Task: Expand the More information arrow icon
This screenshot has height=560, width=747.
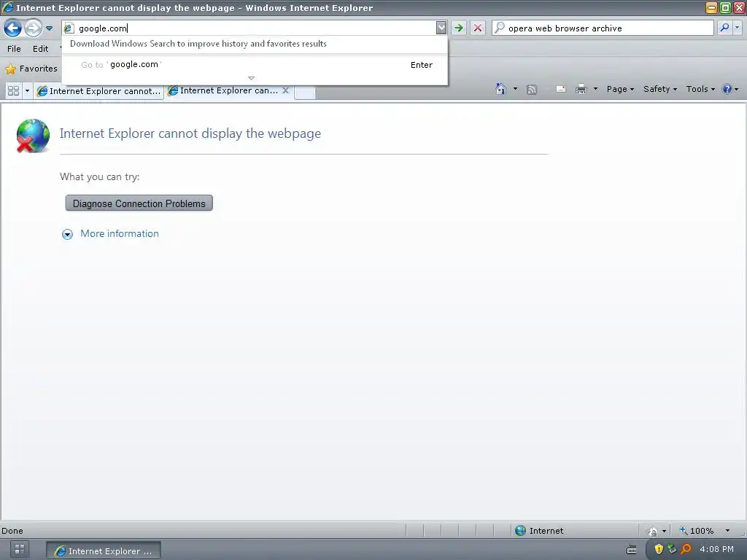Action: click(x=67, y=234)
